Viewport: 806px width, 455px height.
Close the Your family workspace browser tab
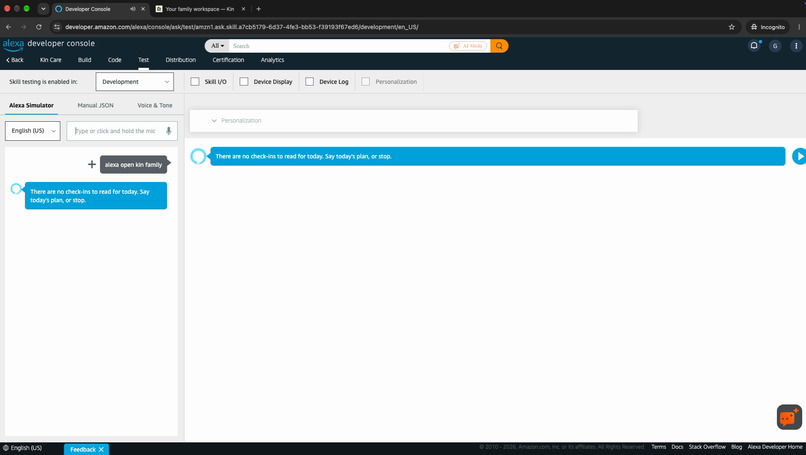pyautogui.click(x=243, y=9)
